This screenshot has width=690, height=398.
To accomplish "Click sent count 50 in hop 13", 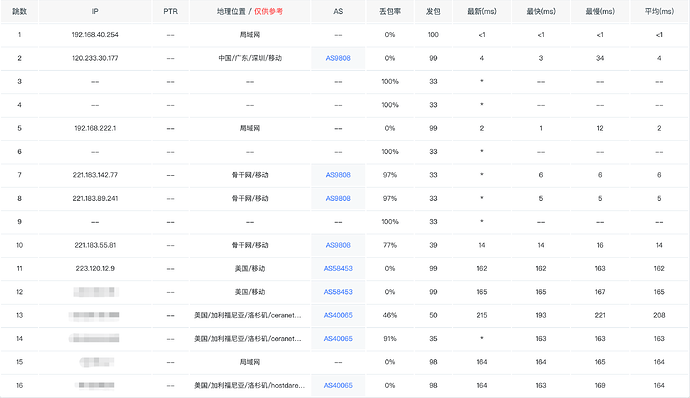I will point(433,315).
